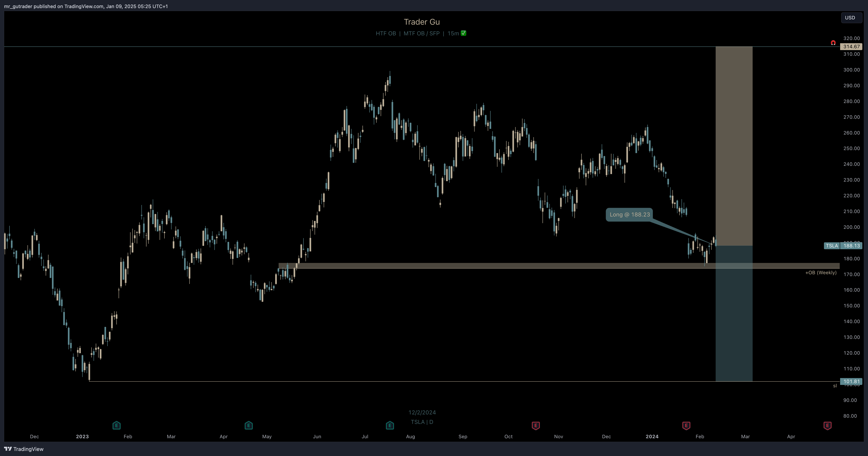Select the 2024 label on time axis
The width and height of the screenshot is (868, 456).
652,436
